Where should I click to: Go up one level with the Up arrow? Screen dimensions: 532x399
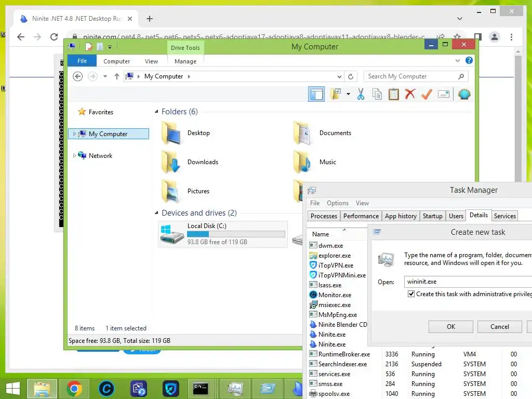coord(117,76)
